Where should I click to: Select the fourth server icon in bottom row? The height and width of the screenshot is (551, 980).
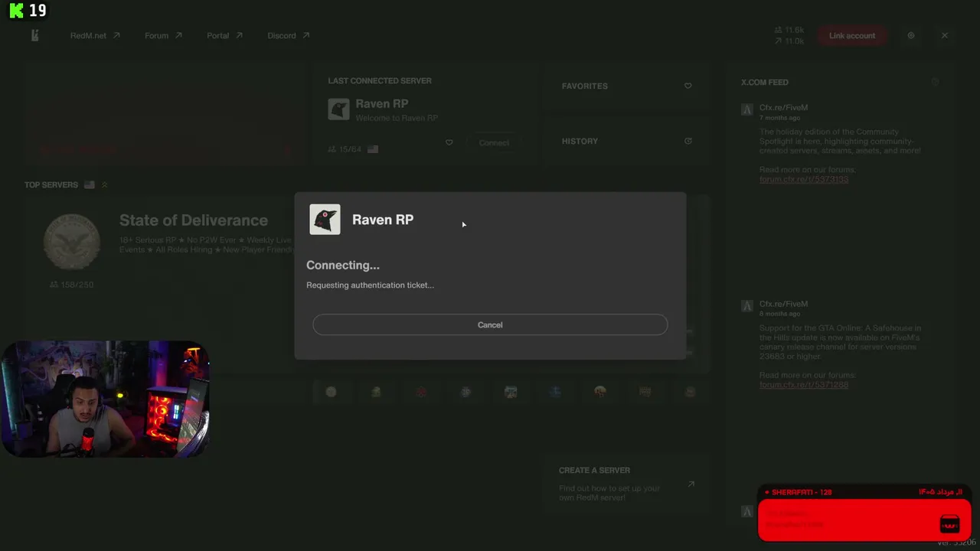coord(465,392)
